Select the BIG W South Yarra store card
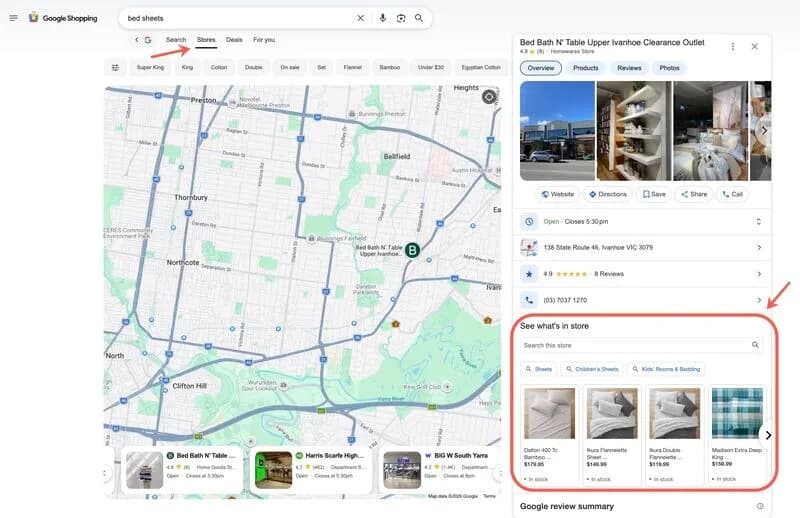 tap(439, 470)
